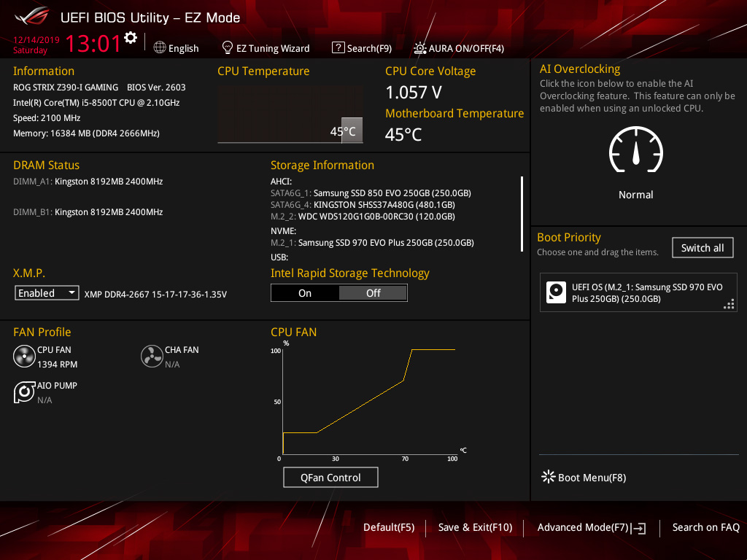Click Samsung SSD 850 EVO 250GB entry
The width and height of the screenshot is (747, 560).
click(371, 192)
